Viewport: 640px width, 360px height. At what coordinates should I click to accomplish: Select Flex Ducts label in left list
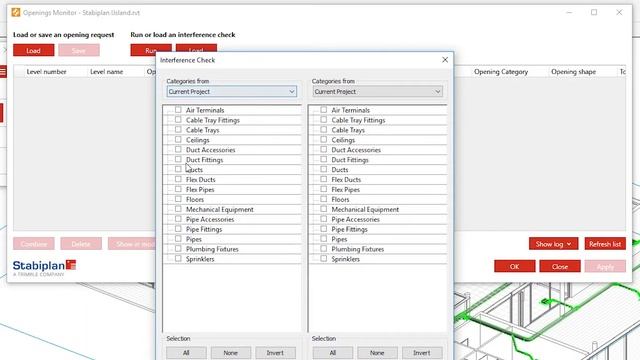[x=200, y=180]
